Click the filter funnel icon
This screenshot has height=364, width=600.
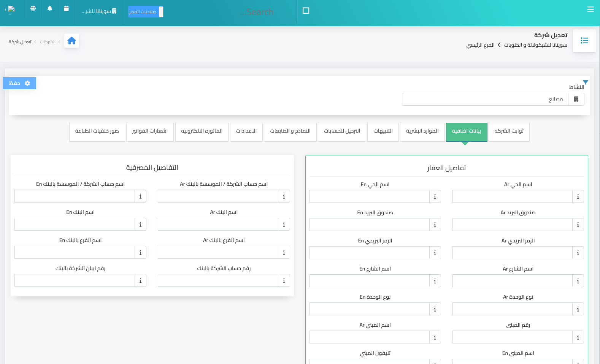click(586, 82)
